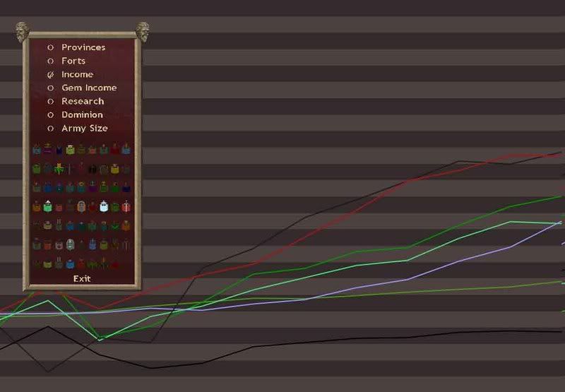
Task: Toggle the bright blue banner in the bottom row
Action: coord(70,264)
